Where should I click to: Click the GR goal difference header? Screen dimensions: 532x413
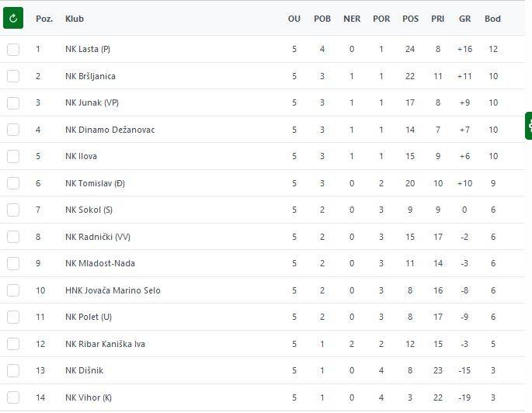click(x=464, y=19)
